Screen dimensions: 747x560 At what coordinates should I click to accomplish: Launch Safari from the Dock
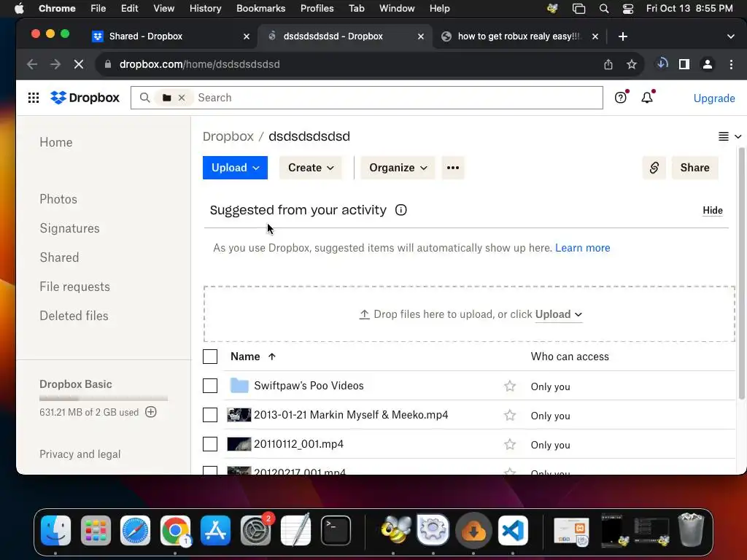click(x=135, y=531)
